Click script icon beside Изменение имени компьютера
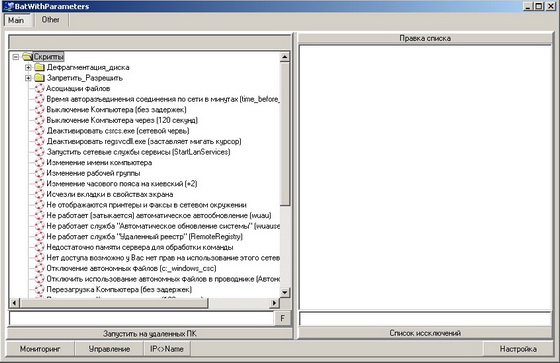 pos(39,163)
